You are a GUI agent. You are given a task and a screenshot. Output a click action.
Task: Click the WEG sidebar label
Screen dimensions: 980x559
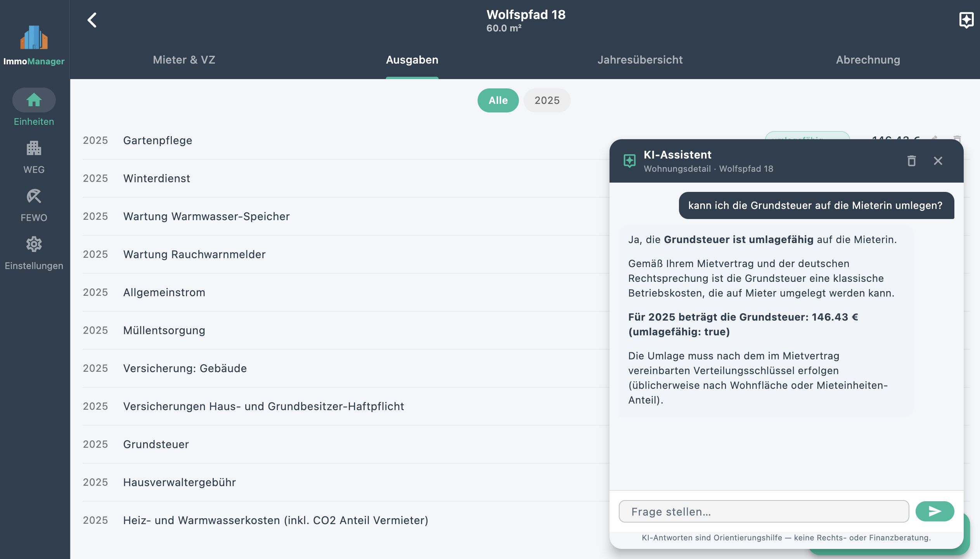[34, 169]
